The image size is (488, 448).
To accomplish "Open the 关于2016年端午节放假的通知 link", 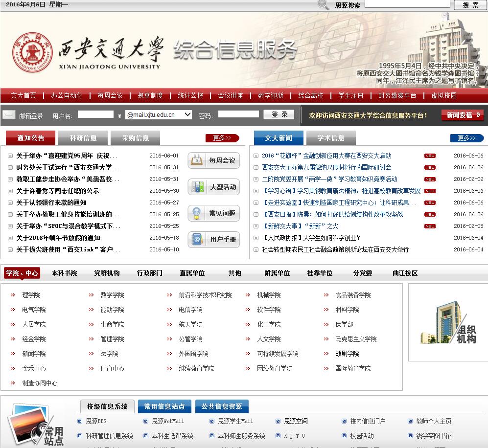I will [x=58, y=238].
